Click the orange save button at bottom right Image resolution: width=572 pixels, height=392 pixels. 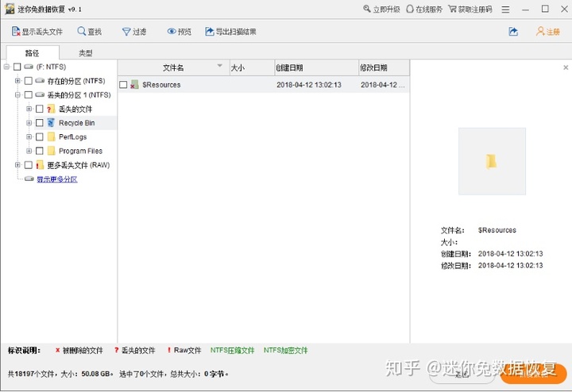coord(533,375)
